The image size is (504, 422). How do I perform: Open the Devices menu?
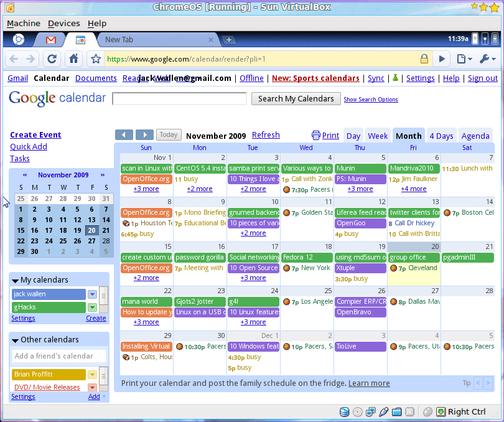(x=63, y=24)
